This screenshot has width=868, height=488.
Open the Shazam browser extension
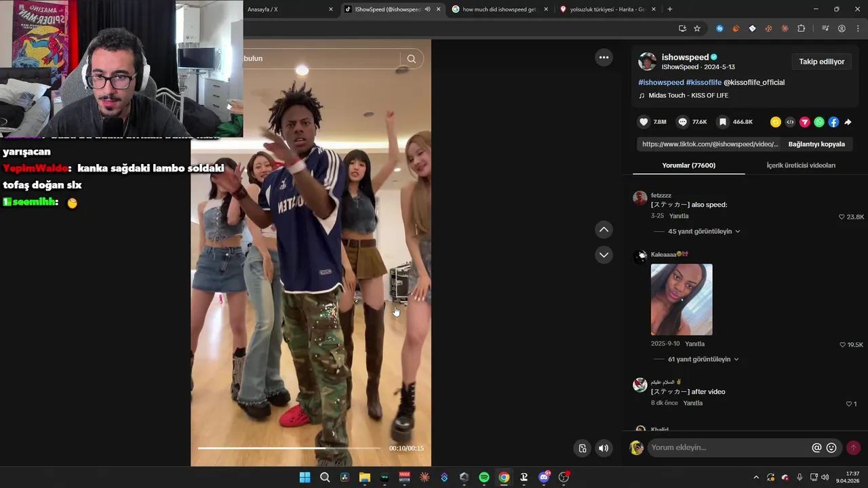click(x=719, y=28)
